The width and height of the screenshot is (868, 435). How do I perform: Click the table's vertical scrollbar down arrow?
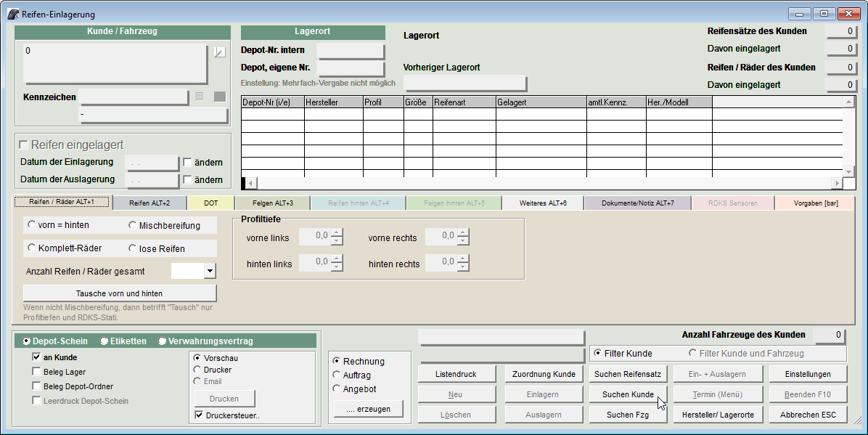tap(848, 172)
